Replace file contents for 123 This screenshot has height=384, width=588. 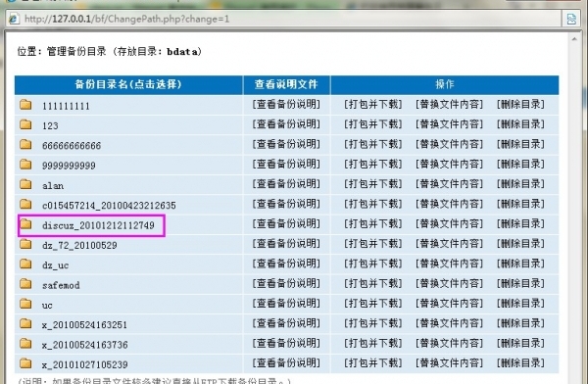click(x=449, y=124)
